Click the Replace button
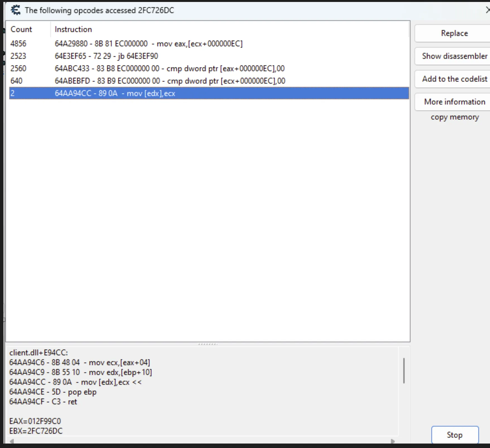The width and height of the screenshot is (490, 448). pyautogui.click(x=454, y=33)
